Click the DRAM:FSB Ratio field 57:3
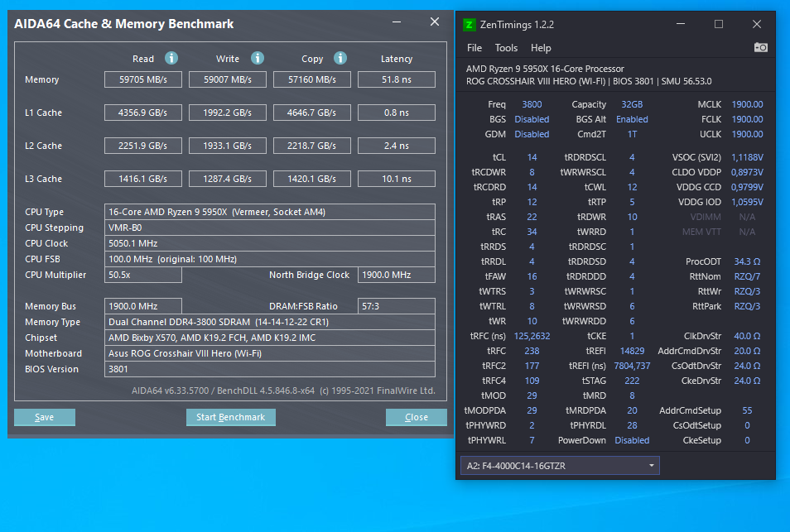This screenshot has height=532, width=790. (x=397, y=306)
